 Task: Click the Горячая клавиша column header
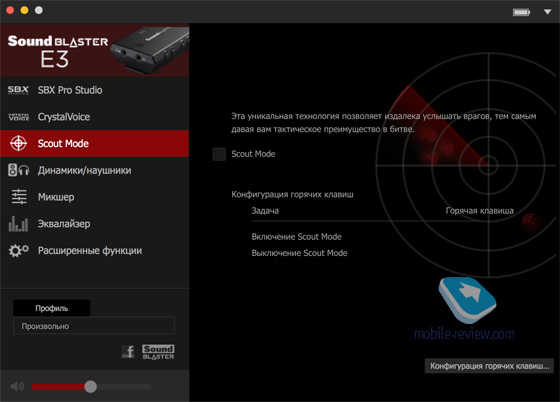479,211
